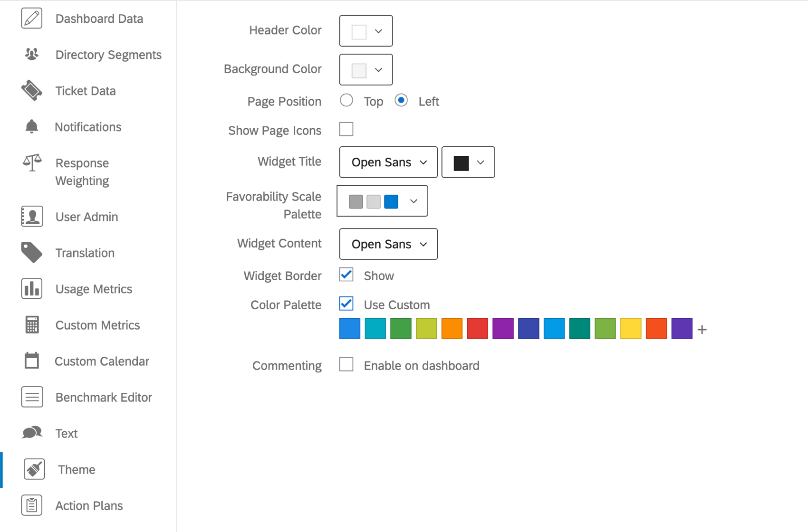Uncheck Use Custom color palette checkbox
The width and height of the screenshot is (808, 532).
[346, 304]
